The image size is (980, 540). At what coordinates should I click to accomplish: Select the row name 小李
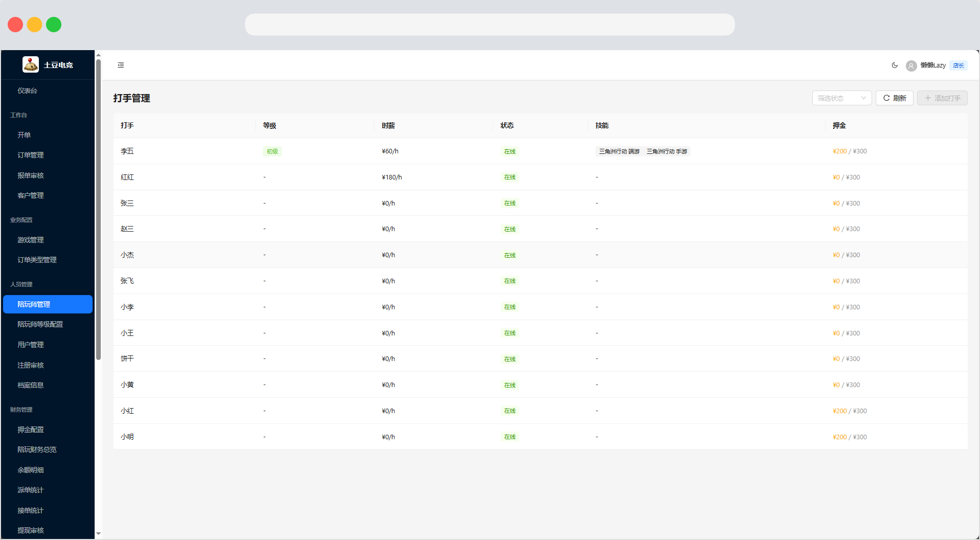coord(127,307)
